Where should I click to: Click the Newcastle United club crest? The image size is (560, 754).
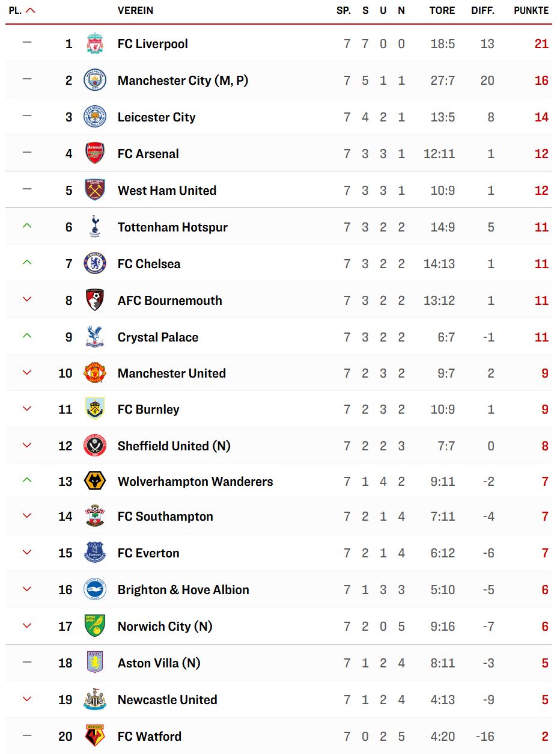[x=95, y=699]
